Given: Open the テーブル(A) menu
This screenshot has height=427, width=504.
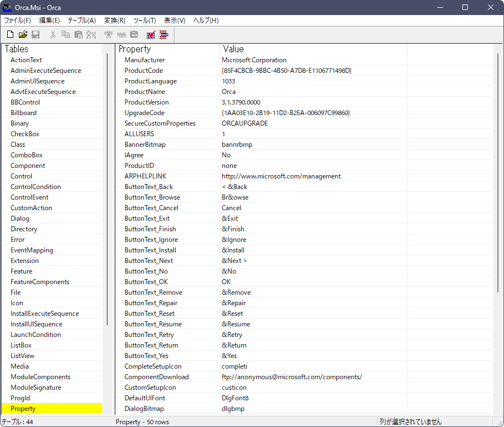Looking at the screenshot, I should (82, 21).
